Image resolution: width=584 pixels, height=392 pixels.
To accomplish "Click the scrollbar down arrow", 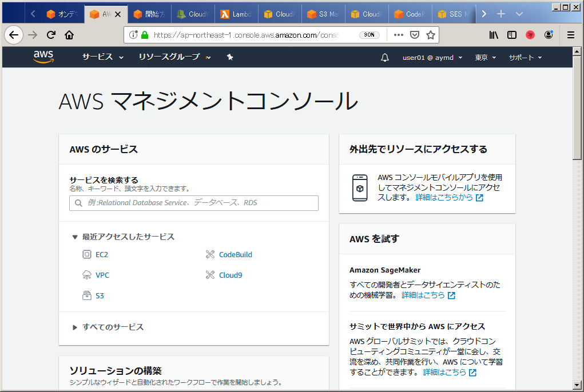I will click(x=577, y=385).
